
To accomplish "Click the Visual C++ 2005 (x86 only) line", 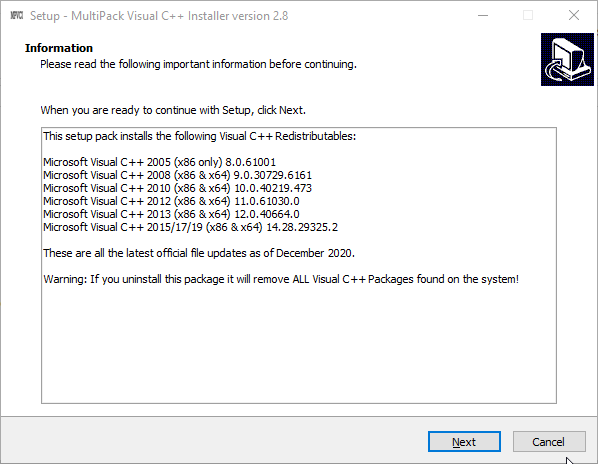I will click(x=159, y=162).
